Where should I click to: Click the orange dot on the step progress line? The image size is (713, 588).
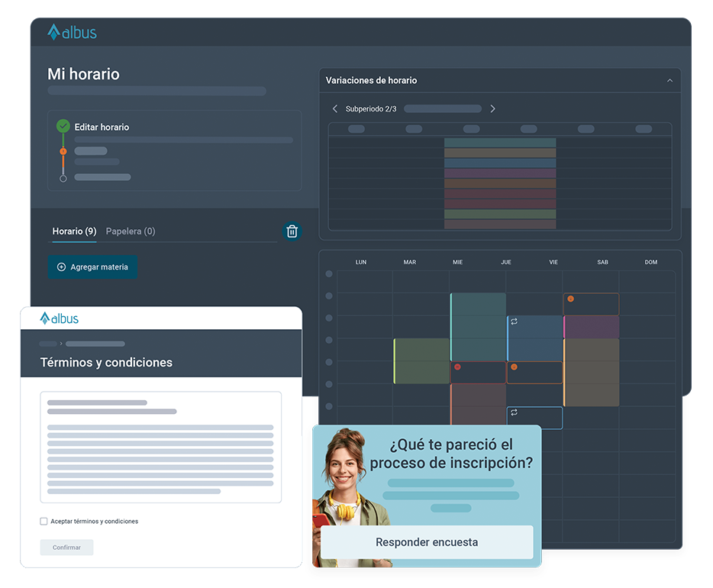point(63,151)
